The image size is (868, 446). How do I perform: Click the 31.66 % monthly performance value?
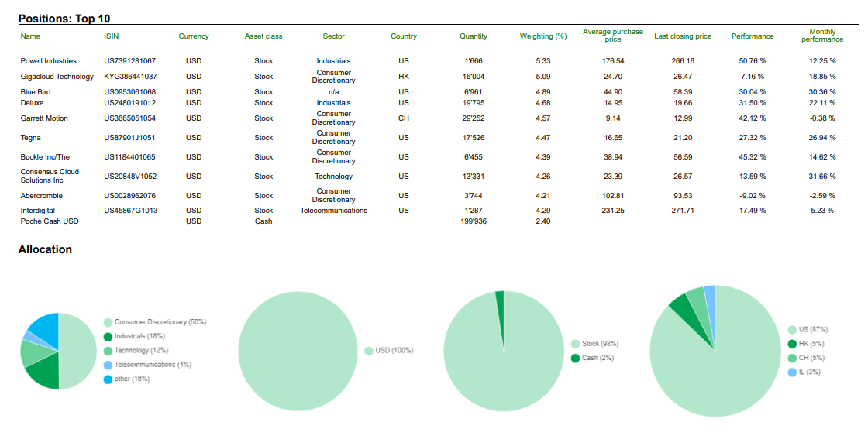pyautogui.click(x=822, y=177)
